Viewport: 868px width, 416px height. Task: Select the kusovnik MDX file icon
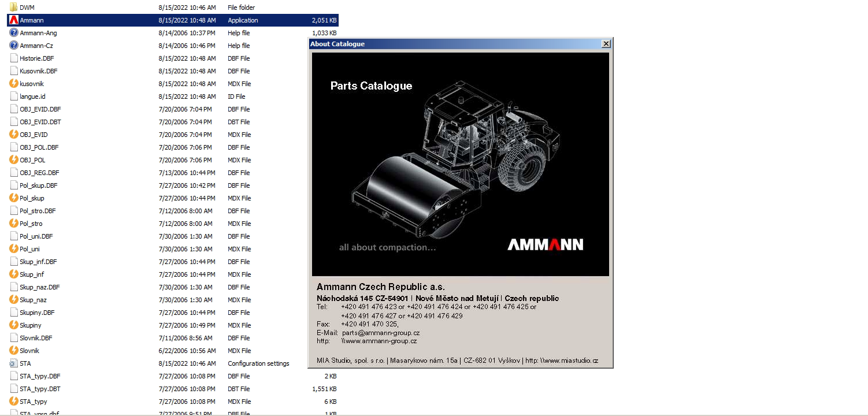(13, 84)
